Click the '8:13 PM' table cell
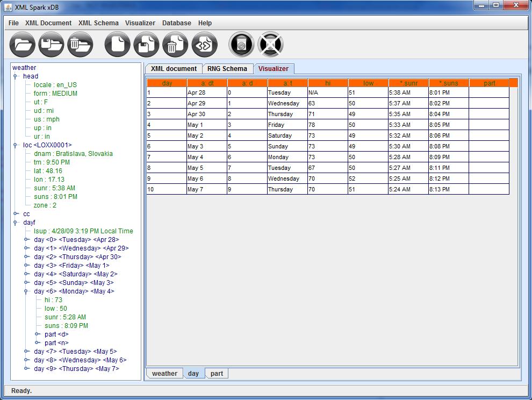 pyautogui.click(x=449, y=189)
